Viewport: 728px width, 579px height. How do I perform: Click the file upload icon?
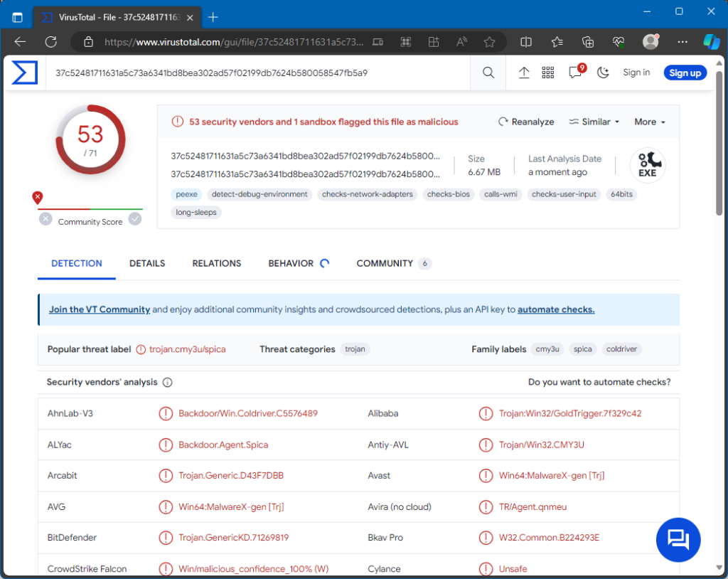(x=524, y=72)
